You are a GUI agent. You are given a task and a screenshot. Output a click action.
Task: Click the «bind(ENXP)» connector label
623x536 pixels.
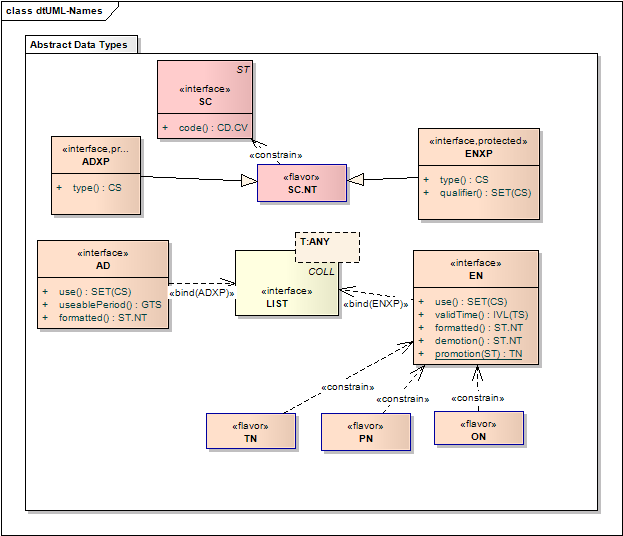click(x=375, y=304)
